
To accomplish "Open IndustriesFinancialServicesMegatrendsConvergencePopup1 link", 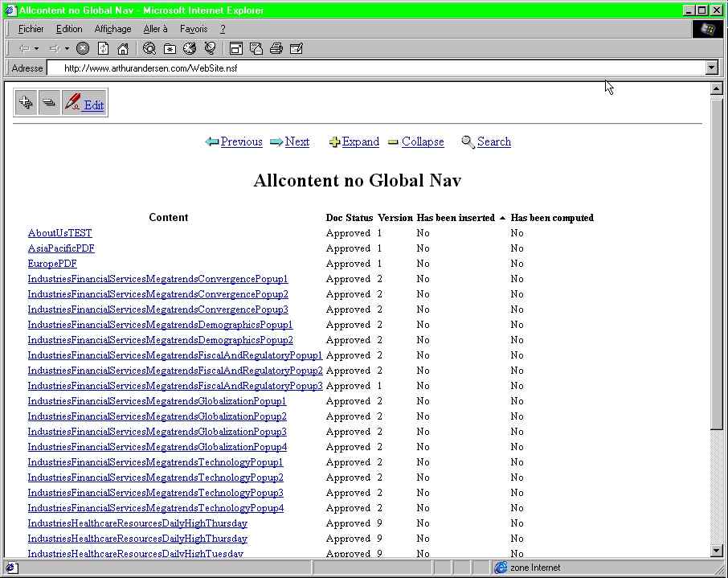I will click(x=157, y=279).
